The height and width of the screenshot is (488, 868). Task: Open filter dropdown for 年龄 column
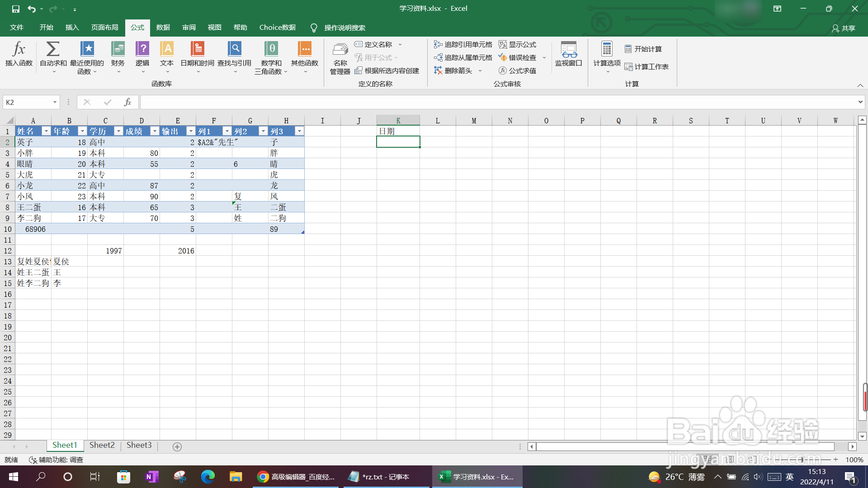coord(82,131)
